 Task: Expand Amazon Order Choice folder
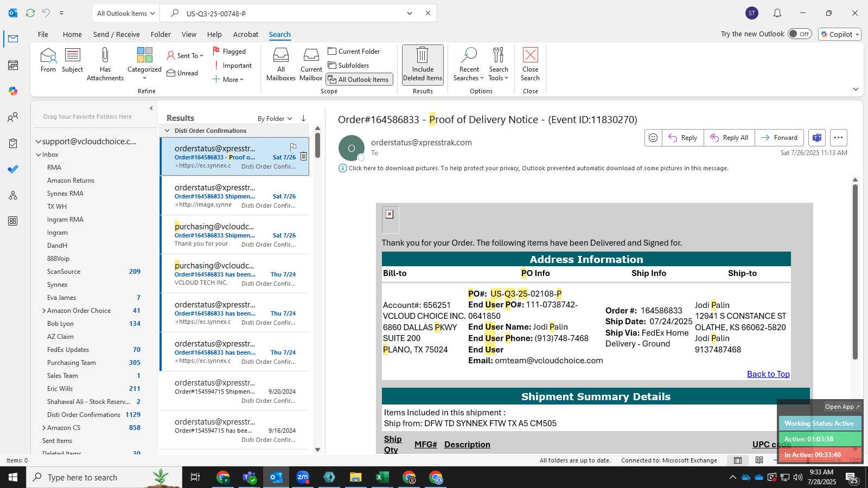tap(44, 311)
